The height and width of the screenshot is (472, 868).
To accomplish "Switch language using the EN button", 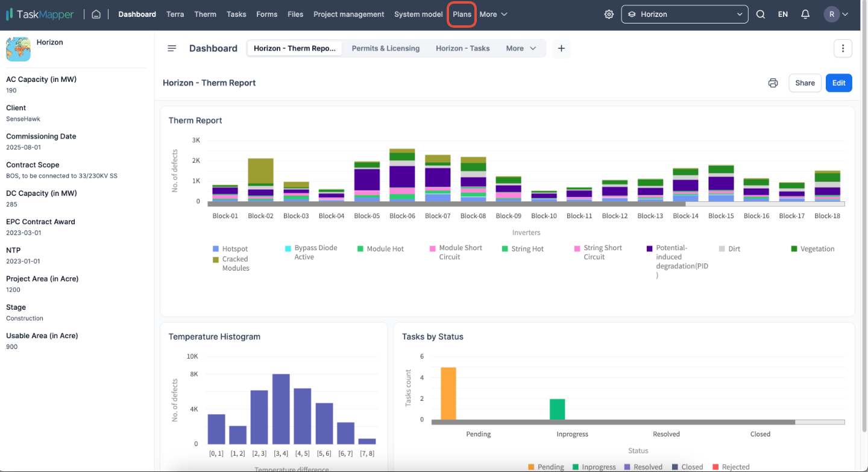I will tap(783, 14).
